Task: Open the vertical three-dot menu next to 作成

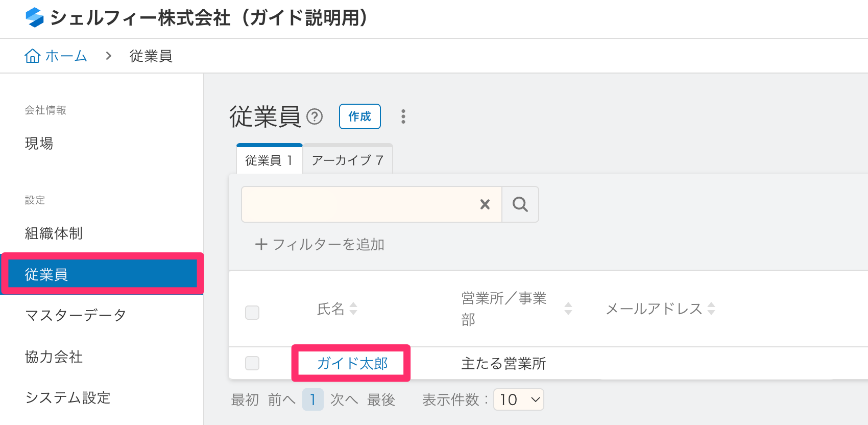Action: [x=403, y=116]
